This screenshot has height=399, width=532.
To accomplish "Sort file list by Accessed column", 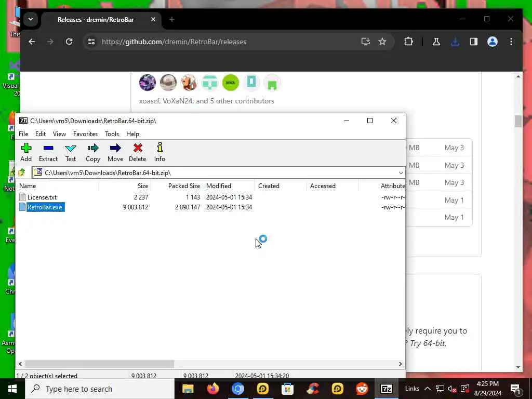I will 333,186.
